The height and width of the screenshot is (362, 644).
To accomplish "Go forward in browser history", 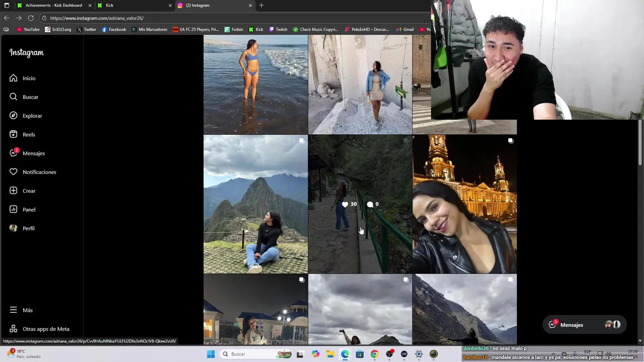I will pos(19,18).
